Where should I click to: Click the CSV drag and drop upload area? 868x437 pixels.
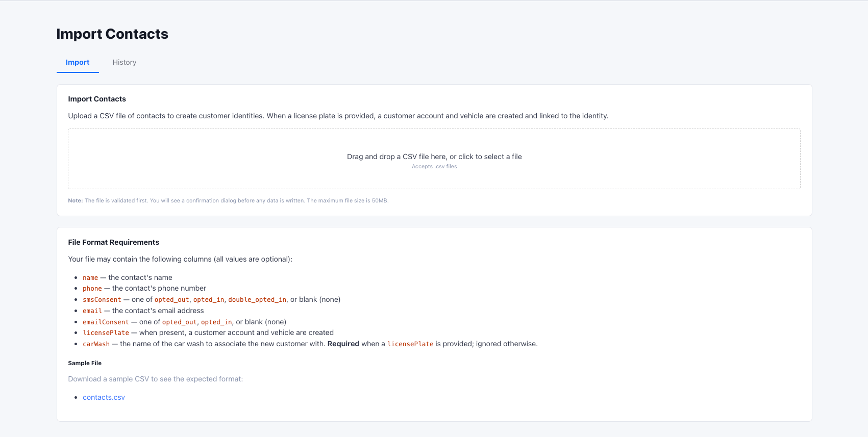tap(434, 159)
